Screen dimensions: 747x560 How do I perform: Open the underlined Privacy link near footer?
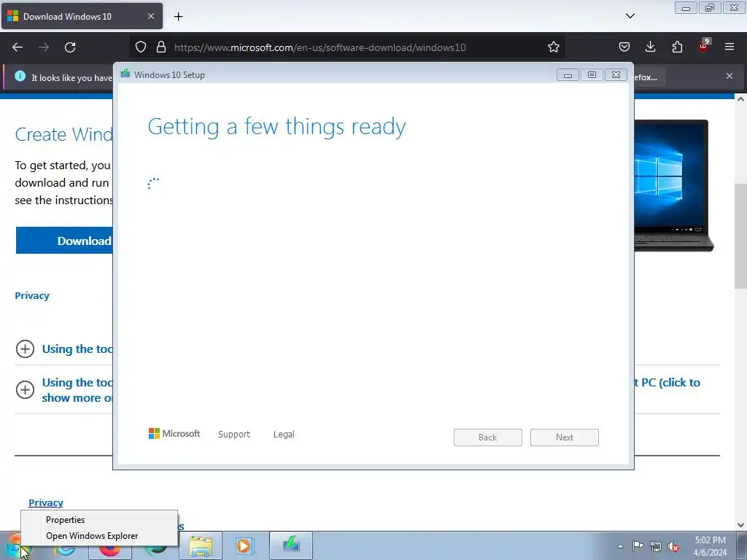click(46, 502)
